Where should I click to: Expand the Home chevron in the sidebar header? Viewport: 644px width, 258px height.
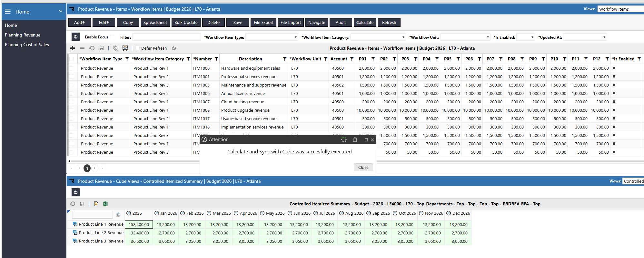pyautogui.click(x=61, y=12)
